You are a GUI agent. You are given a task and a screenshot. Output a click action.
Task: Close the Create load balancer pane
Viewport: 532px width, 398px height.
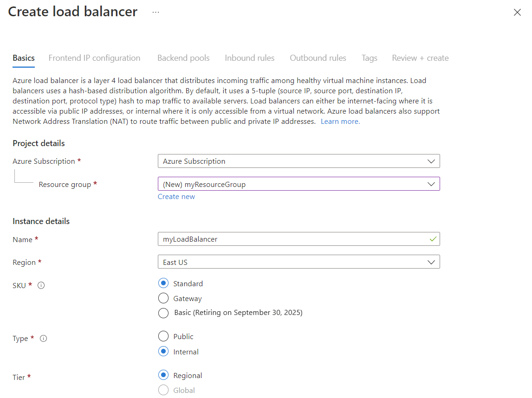point(517,13)
